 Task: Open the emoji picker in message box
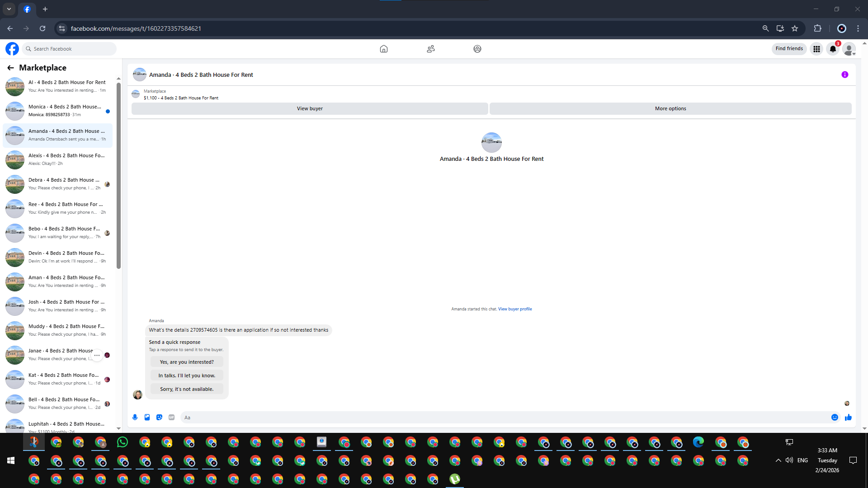835,418
